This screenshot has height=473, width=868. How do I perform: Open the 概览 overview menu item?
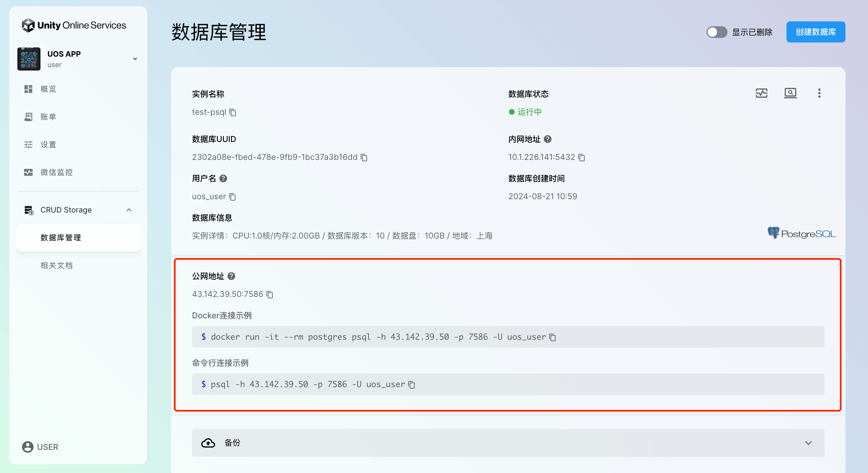pos(48,89)
